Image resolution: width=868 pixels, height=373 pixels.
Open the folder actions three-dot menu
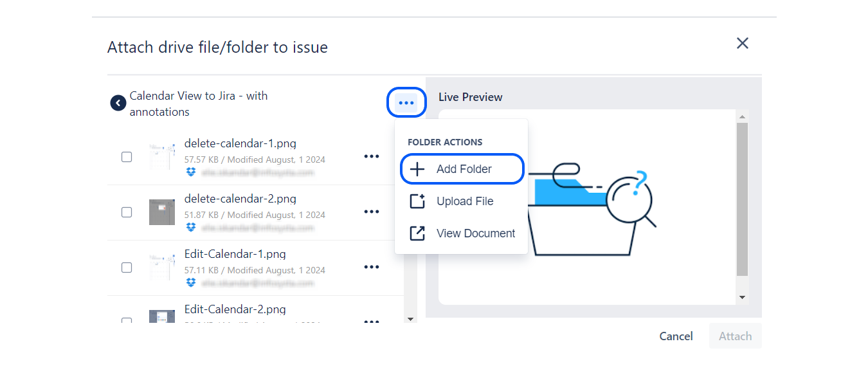click(x=406, y=103)
